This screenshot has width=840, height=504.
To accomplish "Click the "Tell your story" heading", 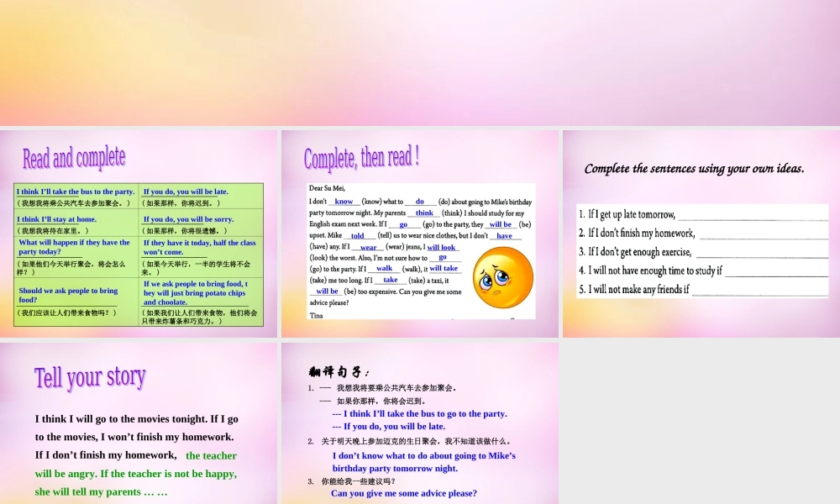I will click(90, 377).
